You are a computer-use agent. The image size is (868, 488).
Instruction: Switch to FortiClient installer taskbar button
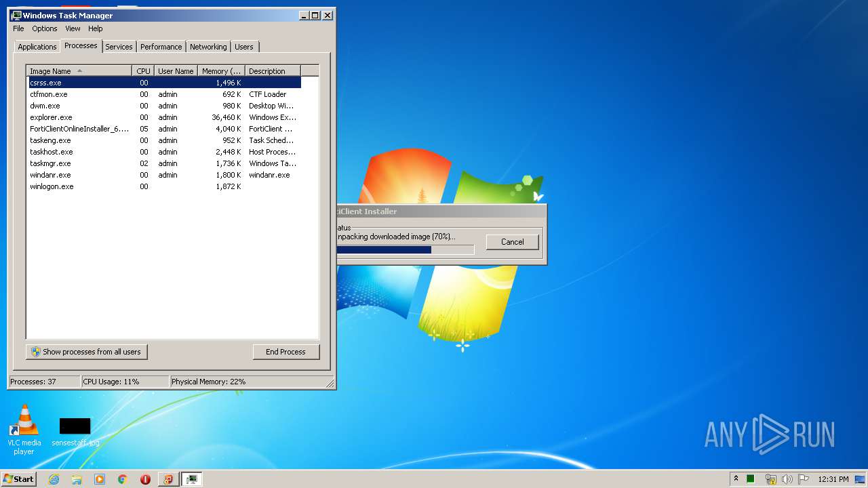coord(168,479)
